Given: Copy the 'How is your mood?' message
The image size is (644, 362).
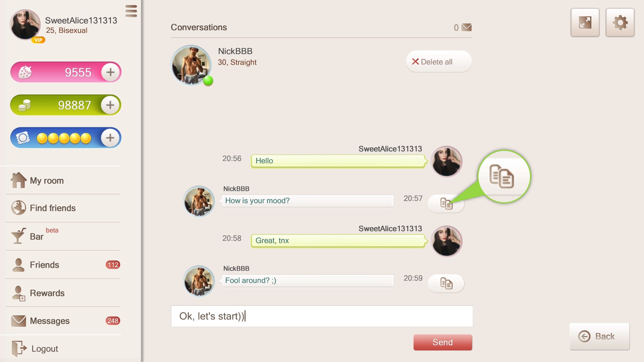Looking at the screenshot, I should 446,203.
